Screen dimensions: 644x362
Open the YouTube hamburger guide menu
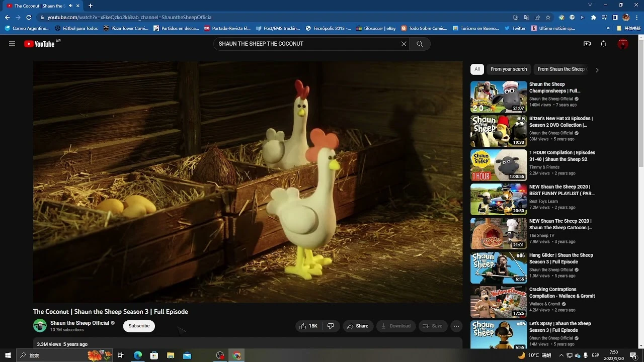pyautogui.click(x=12, y=44)
